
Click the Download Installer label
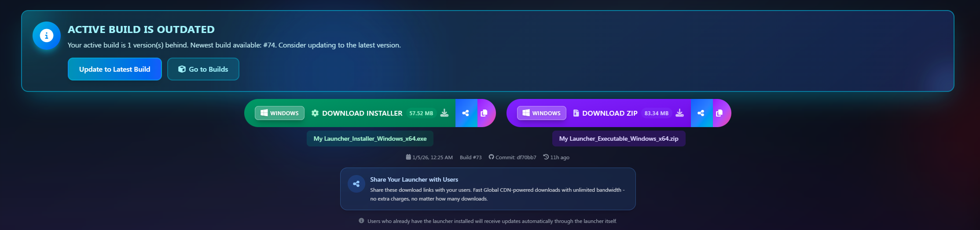click(362, 113)
